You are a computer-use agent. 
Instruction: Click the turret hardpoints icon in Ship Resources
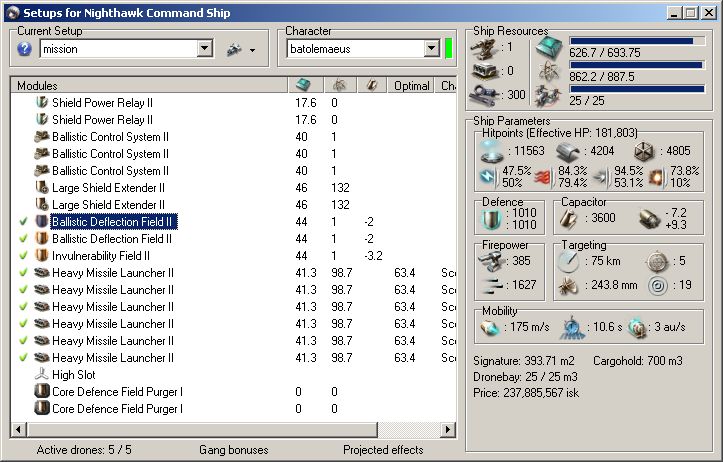pos(484,49)
